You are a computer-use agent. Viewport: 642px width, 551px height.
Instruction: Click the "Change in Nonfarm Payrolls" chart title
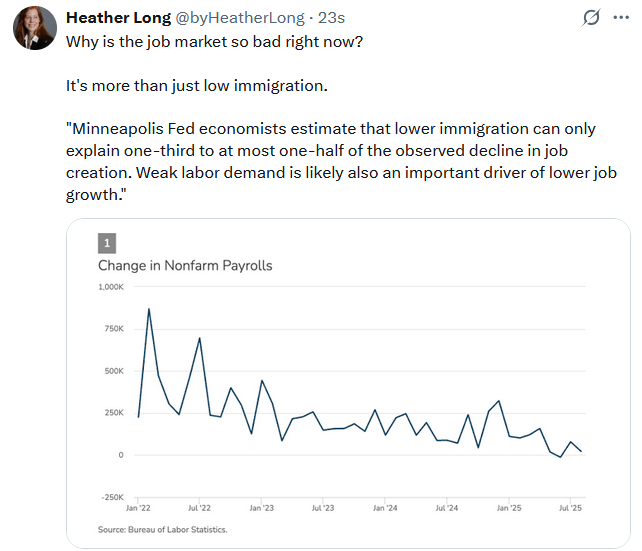point(185,266)
